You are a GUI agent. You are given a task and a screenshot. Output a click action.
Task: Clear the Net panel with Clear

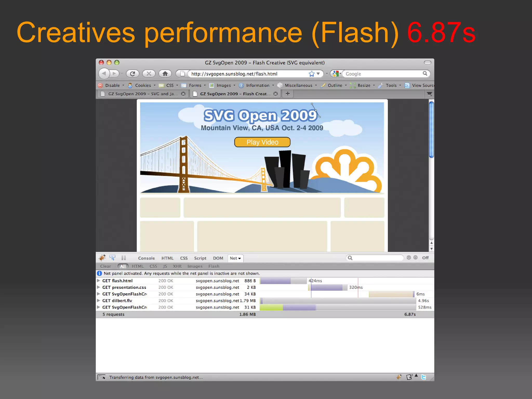tap(105, 266)
